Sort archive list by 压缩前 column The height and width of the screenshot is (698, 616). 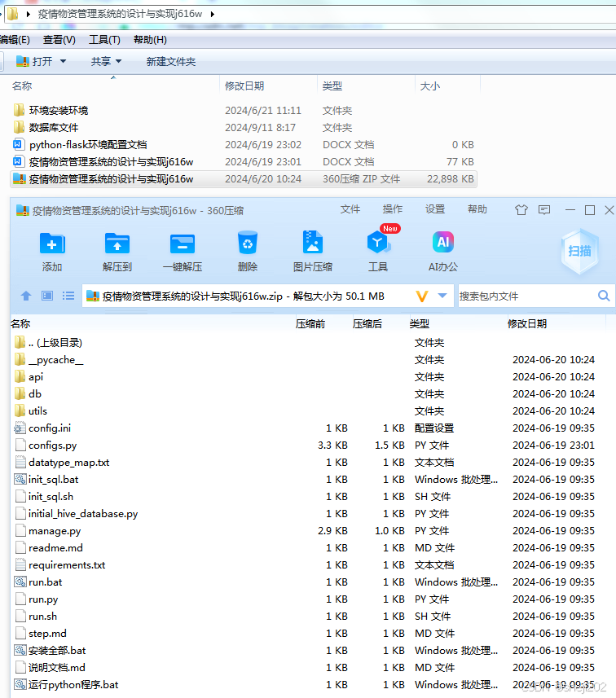coord(310,323)
